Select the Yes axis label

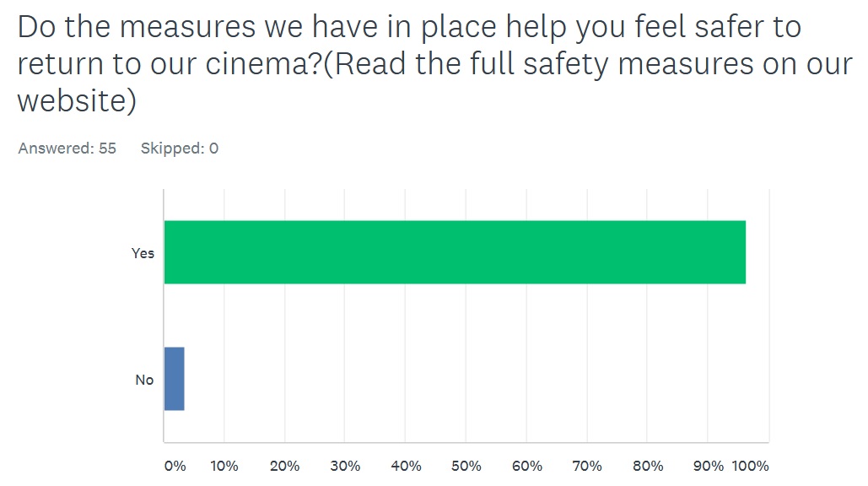tap(143, 253)
